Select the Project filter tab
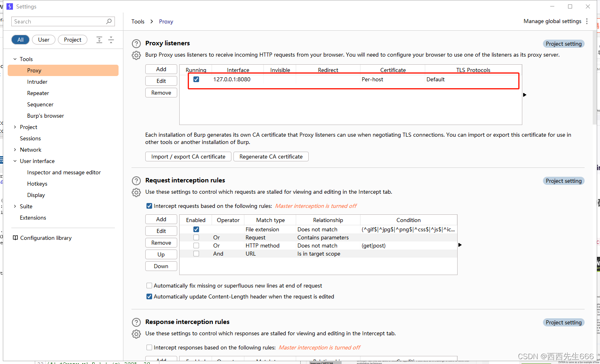The height and width of the screenshot is (364, 600). tap(73, 40)
